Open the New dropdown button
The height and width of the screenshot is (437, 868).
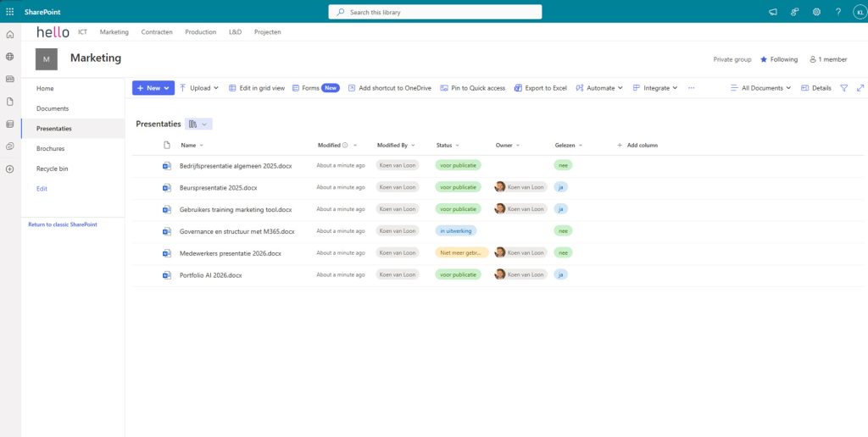(153, 88)
